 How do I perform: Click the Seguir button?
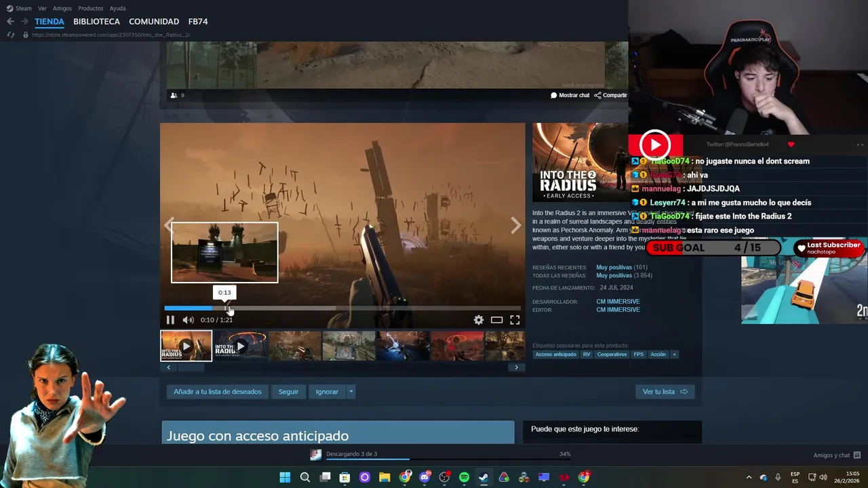(x=288, y=392)
